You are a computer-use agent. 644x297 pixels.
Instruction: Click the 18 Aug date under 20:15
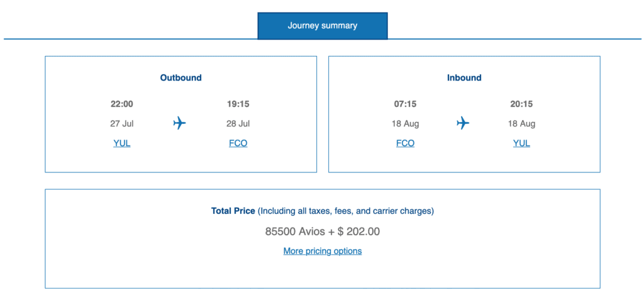(x=521, y=123)
